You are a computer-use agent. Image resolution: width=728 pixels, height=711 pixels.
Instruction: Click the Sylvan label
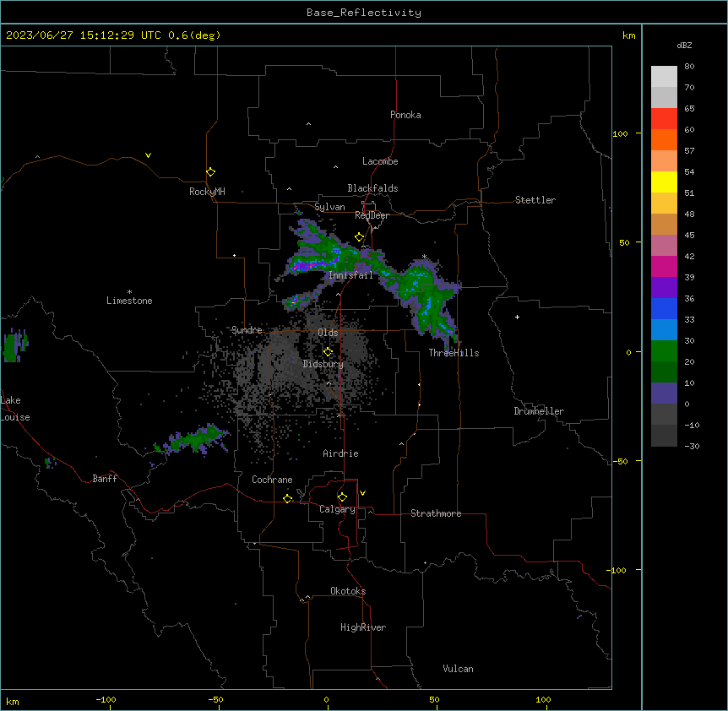pyautogui.click(x=329, y=207)
